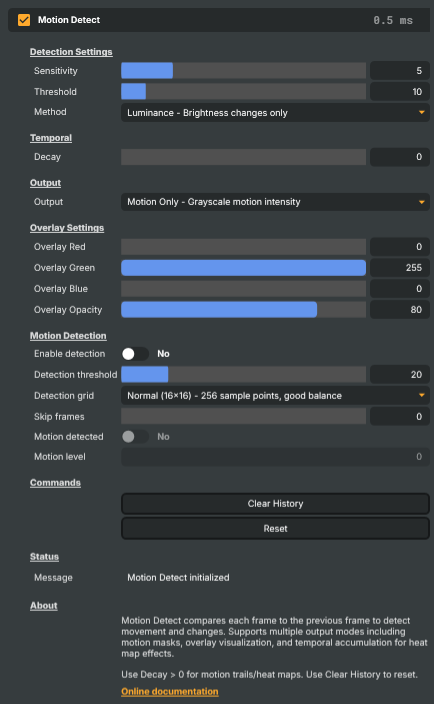The height and width of the screenshot is (704, 434).
Task: Adjust the Threshold slider
Action: click(243, 92)
